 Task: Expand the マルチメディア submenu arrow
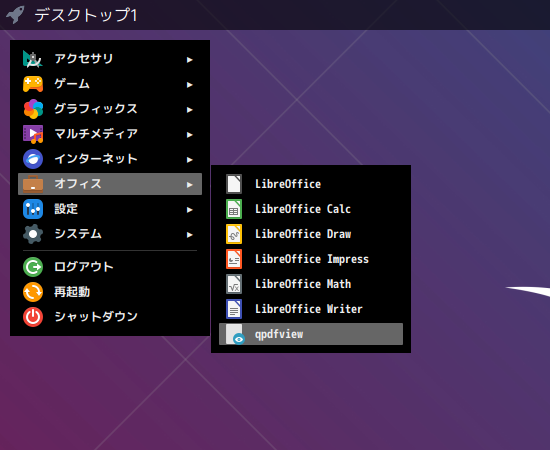(190, 135)
